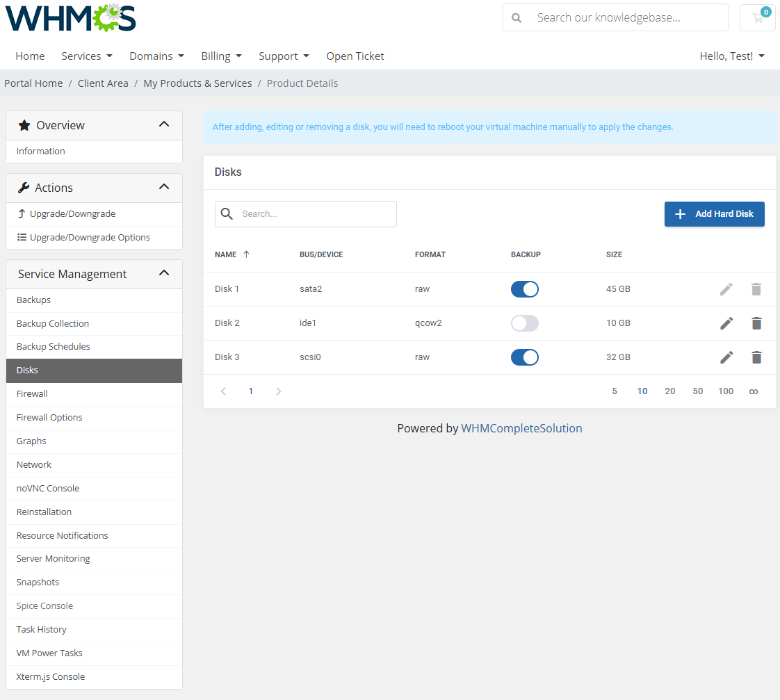This screenshot has height=700, width=780.
Task: Delete Disk 3 with trash icon
Action: [x=756, y=357]
